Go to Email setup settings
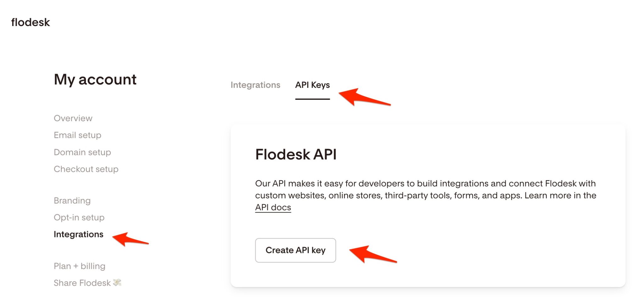This screenshot has height=303, width=644. 77,135
